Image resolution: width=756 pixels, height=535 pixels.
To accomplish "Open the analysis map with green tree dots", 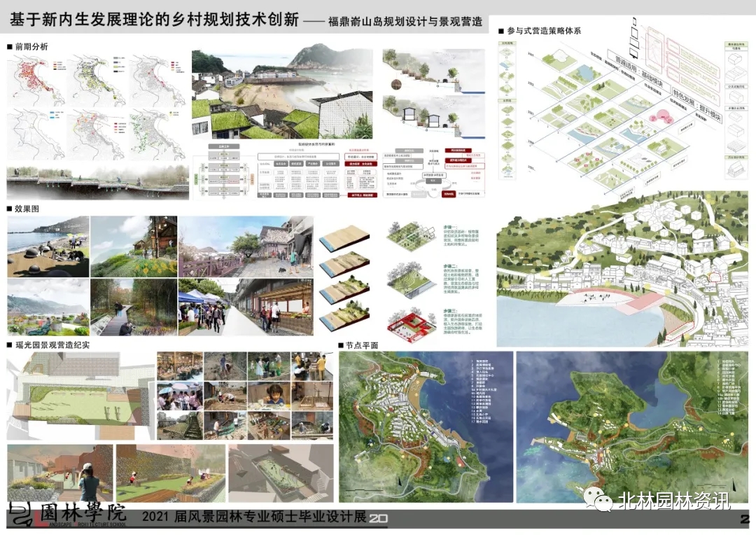I will pyautogui.click(x=157, y=134).
